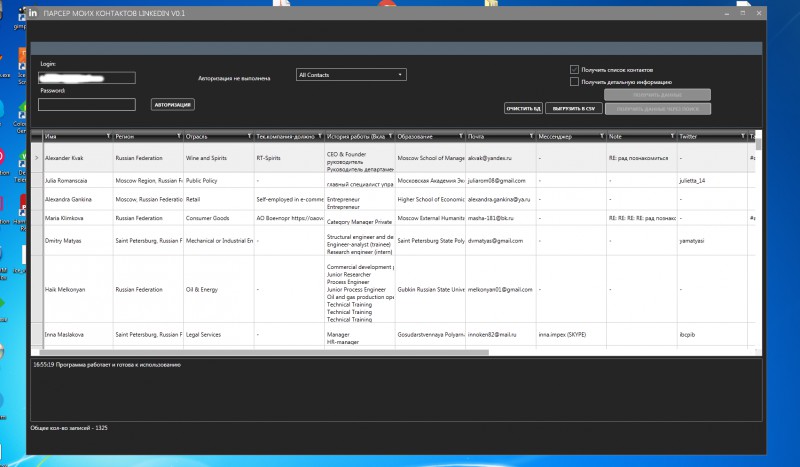The width and height of the screenshot is (800, 467).
Task: Click the alvak@yandex.ru email cell
Action: coord(501,158)
